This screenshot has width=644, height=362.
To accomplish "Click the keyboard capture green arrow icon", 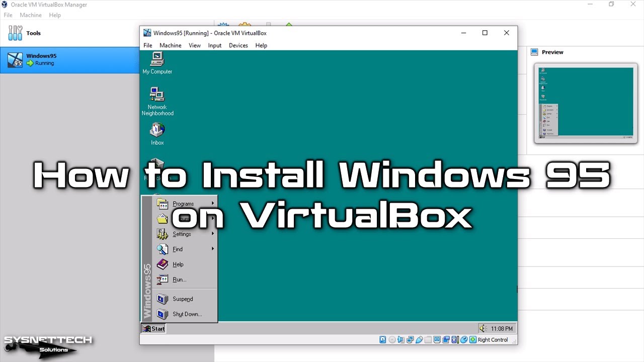I will [x=473, y=340].
